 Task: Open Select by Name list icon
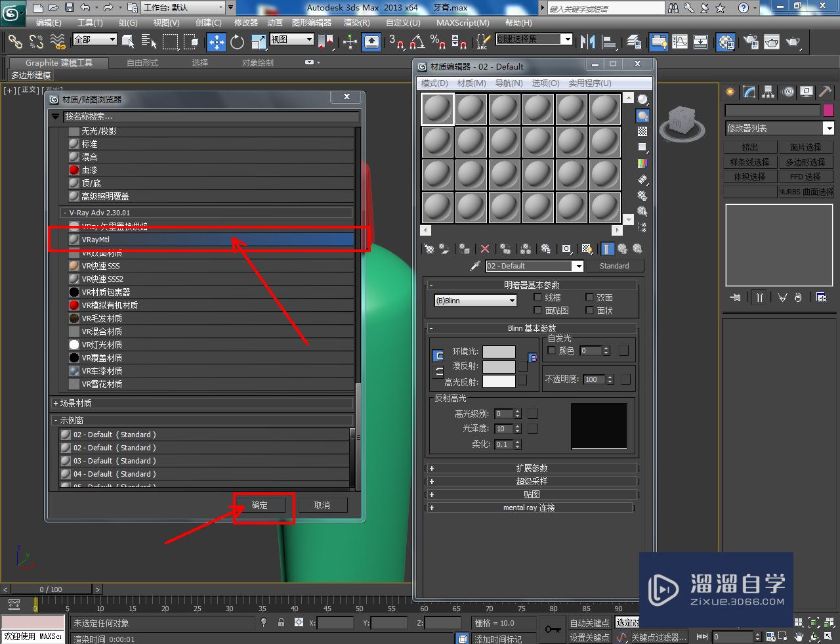[x=149, y=42]
